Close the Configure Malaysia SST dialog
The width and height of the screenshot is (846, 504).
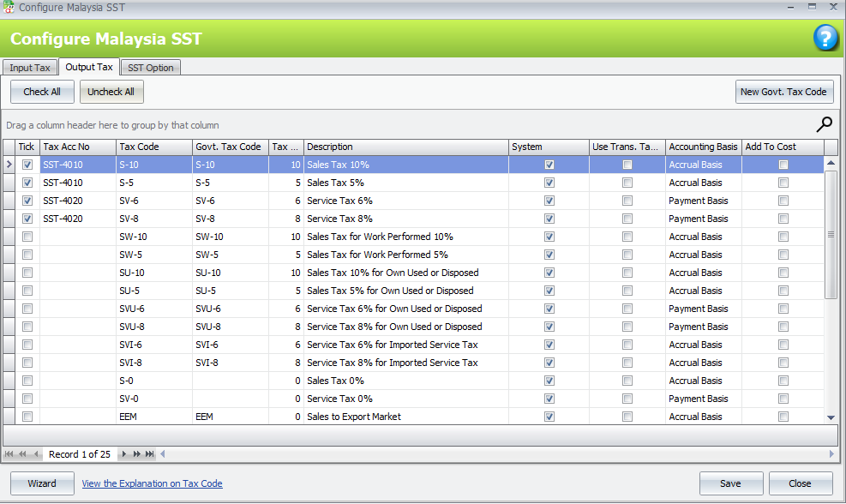801,483
